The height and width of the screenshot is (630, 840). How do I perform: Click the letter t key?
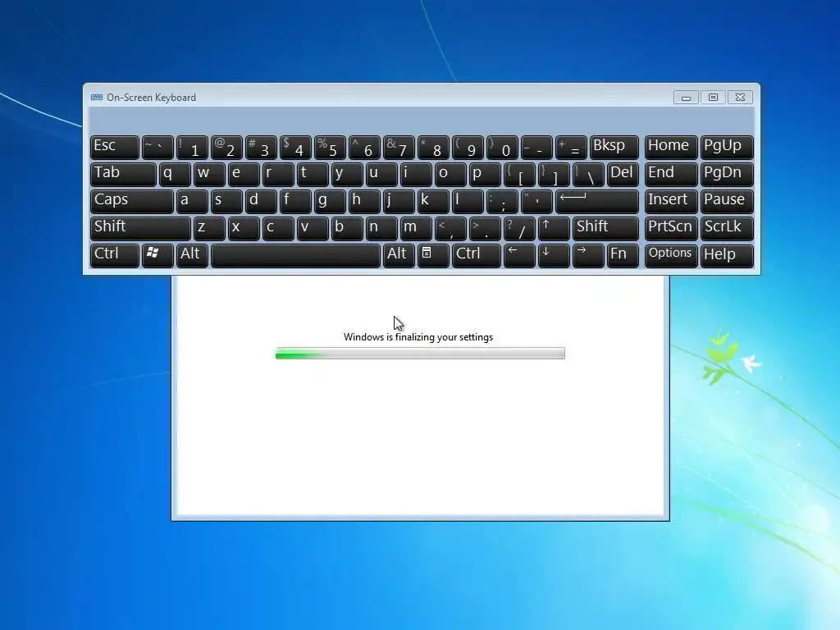point(313,174)
